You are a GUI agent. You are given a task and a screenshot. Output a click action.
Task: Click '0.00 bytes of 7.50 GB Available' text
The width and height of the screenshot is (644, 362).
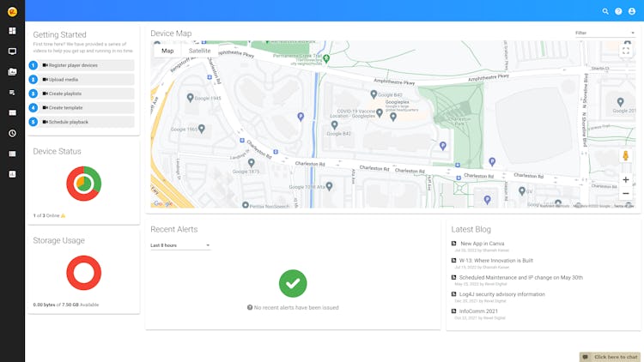(66, 305)
